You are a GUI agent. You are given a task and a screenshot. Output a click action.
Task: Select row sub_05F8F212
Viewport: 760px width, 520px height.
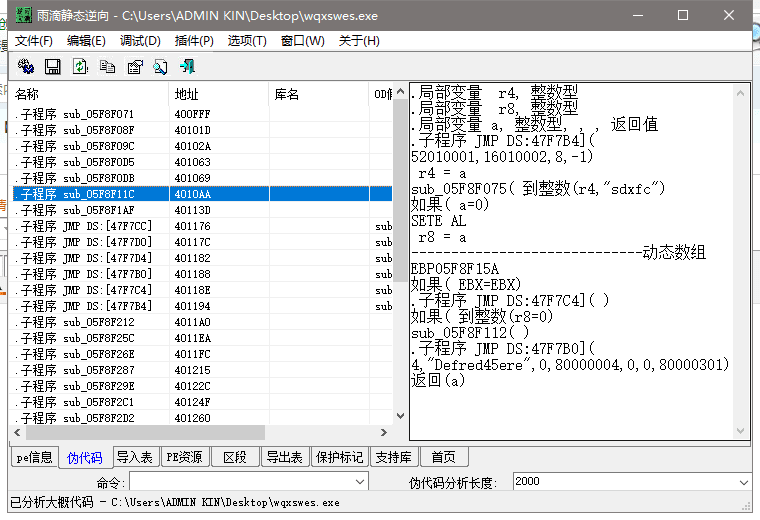point(201,322)
